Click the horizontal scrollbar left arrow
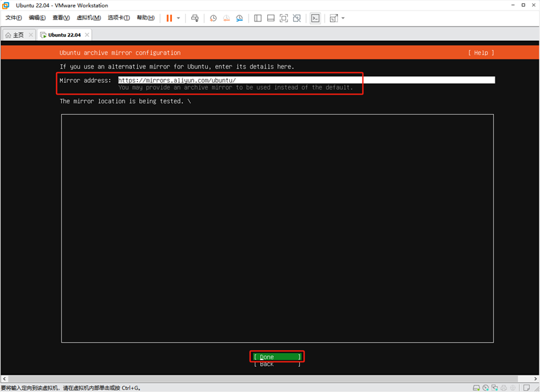The width and height of the screenshot is (540, 392). (4, 379)
